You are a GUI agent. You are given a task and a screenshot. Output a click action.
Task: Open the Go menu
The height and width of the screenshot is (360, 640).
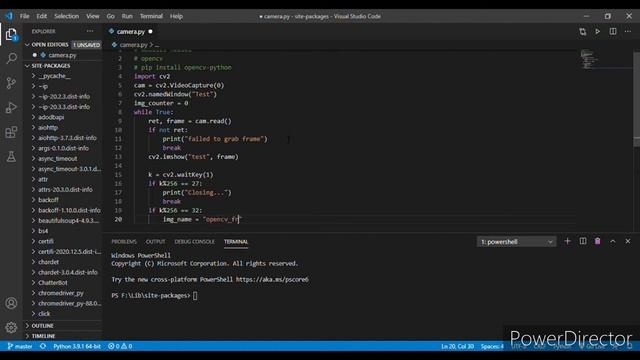point(111,16)
